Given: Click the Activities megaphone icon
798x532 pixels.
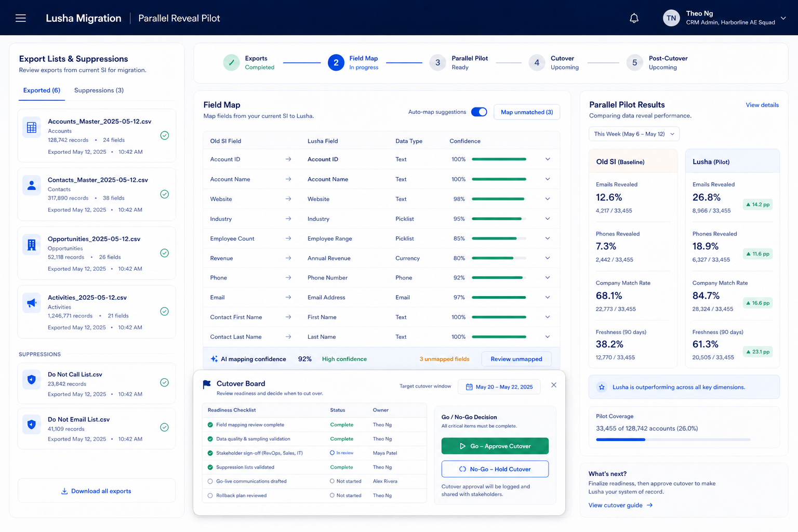Looking at the screenshot, I should tap(32, 303).
